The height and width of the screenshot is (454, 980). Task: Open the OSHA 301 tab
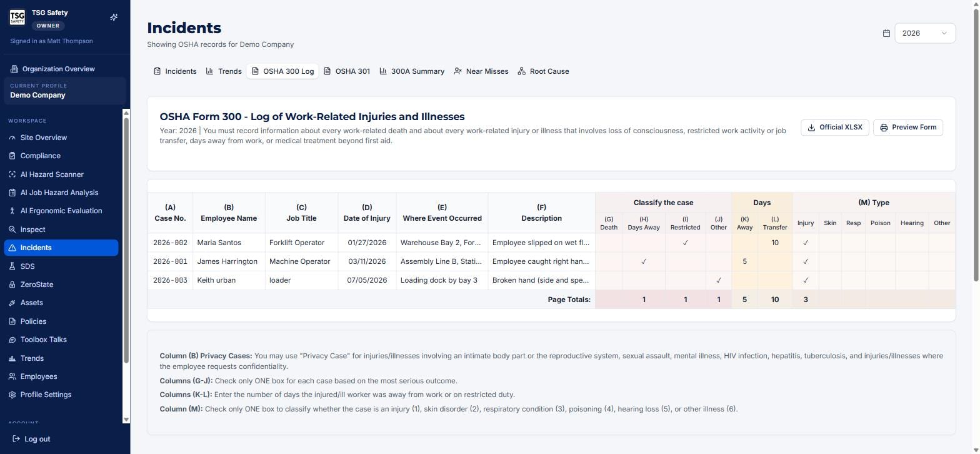pyautogui.click(x=347, y=71)
